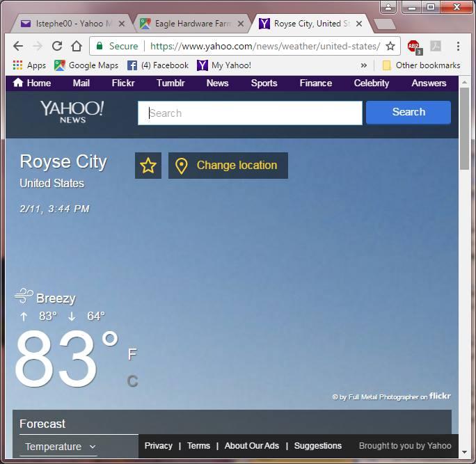Screen dimensions: 476x464
Task: Open Adblock Plus extension icon
Action: pyautogui.click(x=414, y=47)
